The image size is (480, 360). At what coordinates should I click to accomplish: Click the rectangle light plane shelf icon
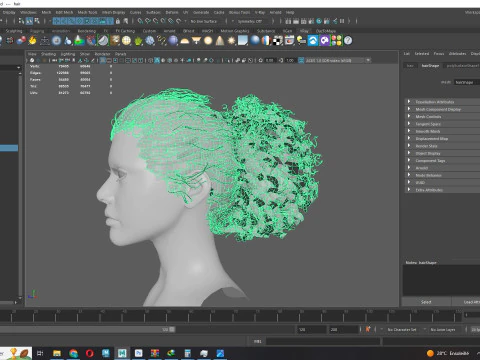tap(243, 41)
